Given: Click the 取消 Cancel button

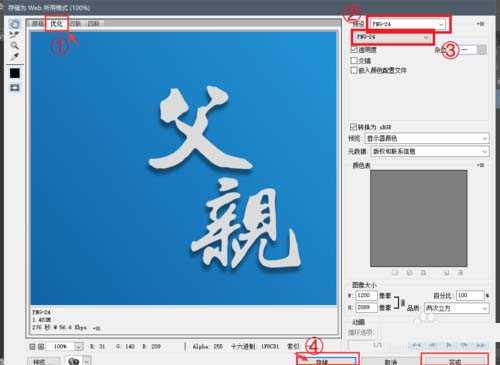Looking at the screenshot, I should (390, 361).
